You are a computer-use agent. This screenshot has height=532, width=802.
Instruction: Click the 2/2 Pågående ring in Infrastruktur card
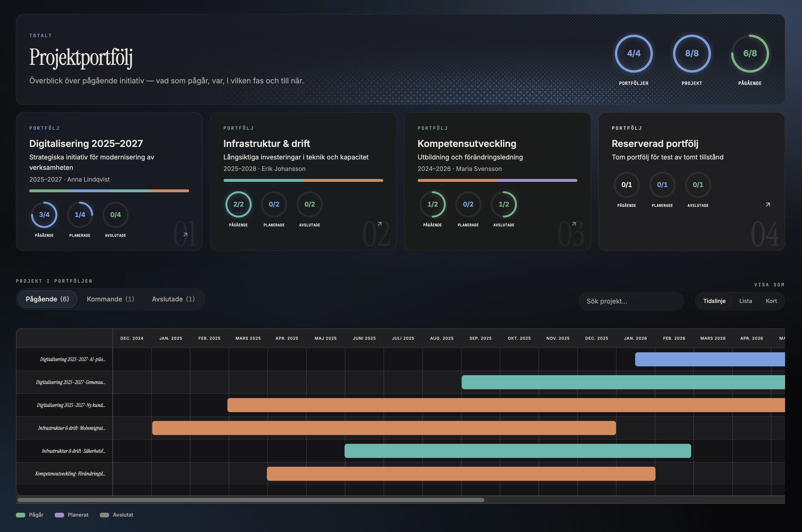[238, 204]
